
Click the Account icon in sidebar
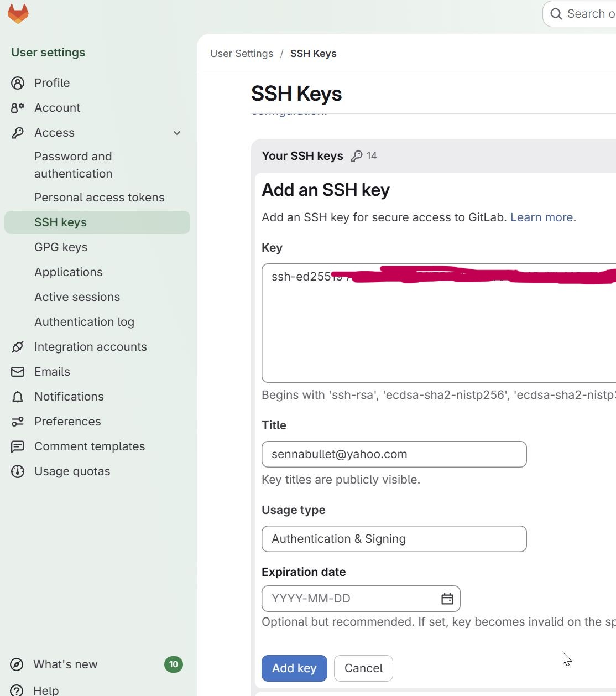[x=18, y=108]
